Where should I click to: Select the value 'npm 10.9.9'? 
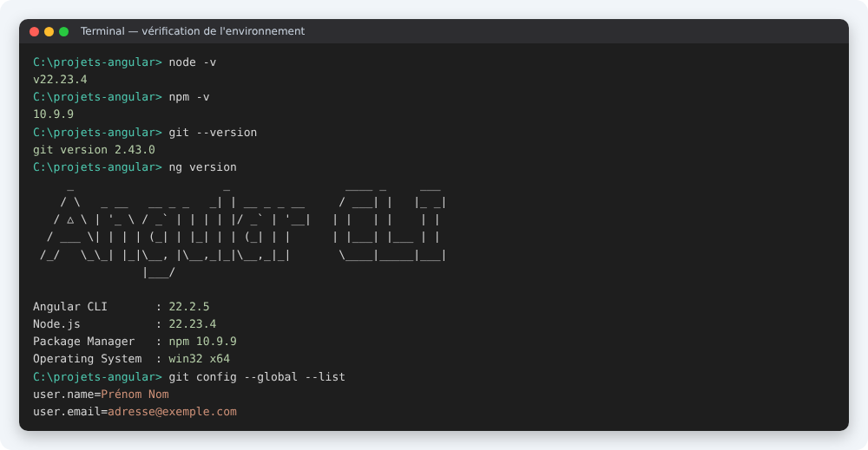(202, 342)
